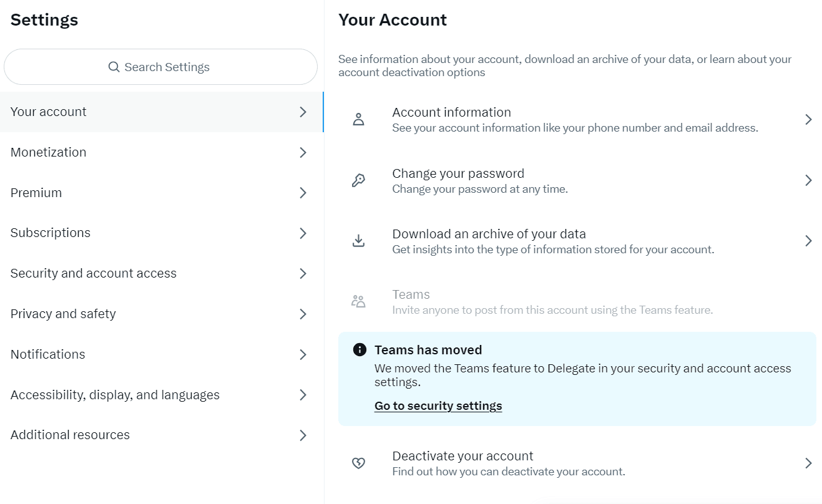Click the magnifier icon in Search Settings
Screen dimensions: 822x504
(x=114, y=67)
